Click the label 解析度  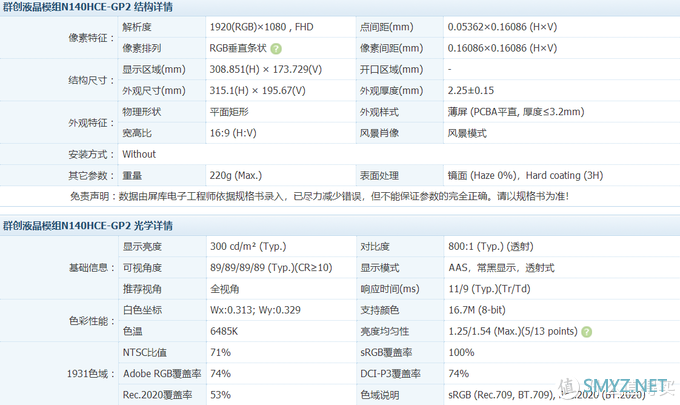pos(137,27)
